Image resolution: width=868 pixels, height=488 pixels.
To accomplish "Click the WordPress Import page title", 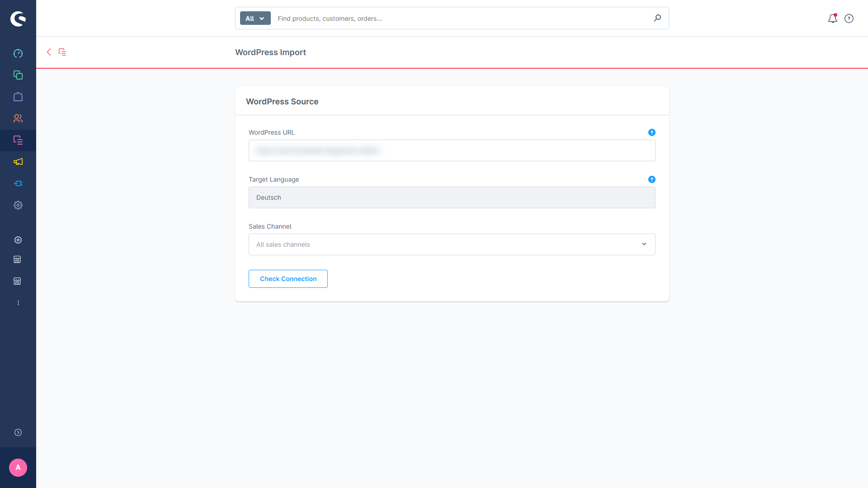I will tap(270, 52).
